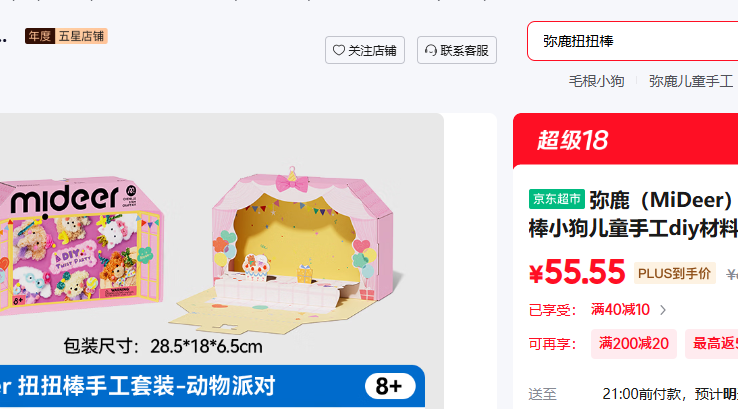The width and height of the screenshot is (738, 409).
Task: Open the 弥鹿儿童手工 suggested search link
Action: (690, 81)
